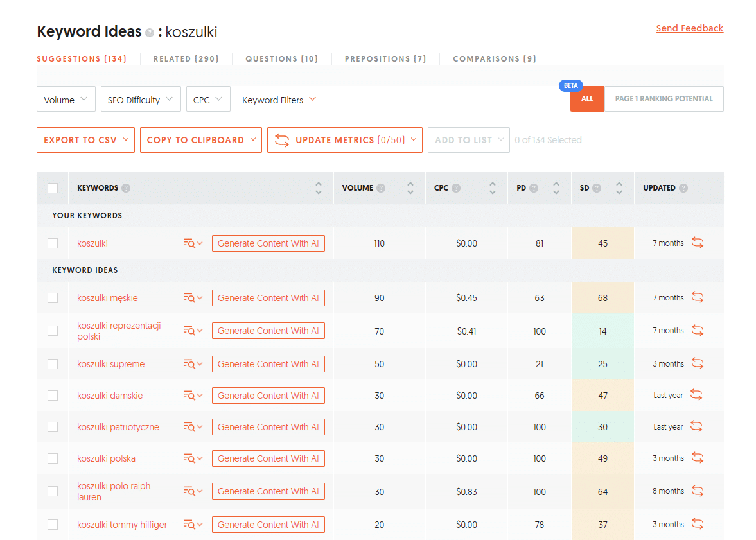Image resolution: width=756 pixels, height=540 pixels.
Task: Open search options for koszulki supreme
Action: click(x=193, y=364)
